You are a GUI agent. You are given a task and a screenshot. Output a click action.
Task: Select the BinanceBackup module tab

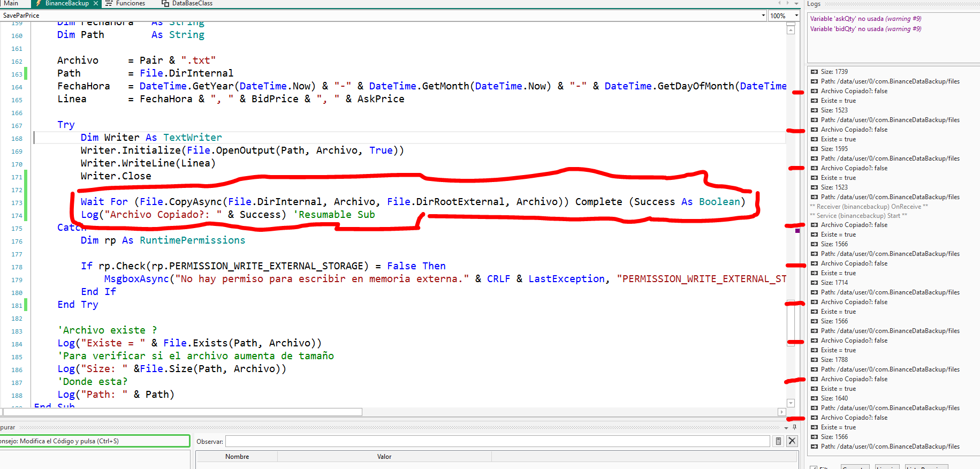(x=67, y=3)
